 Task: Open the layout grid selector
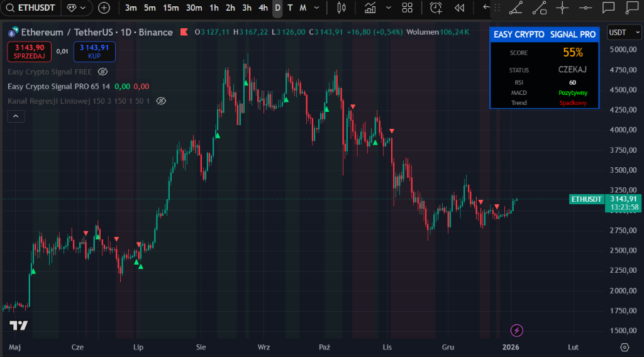pyautogui.click(x=407, y=8)
